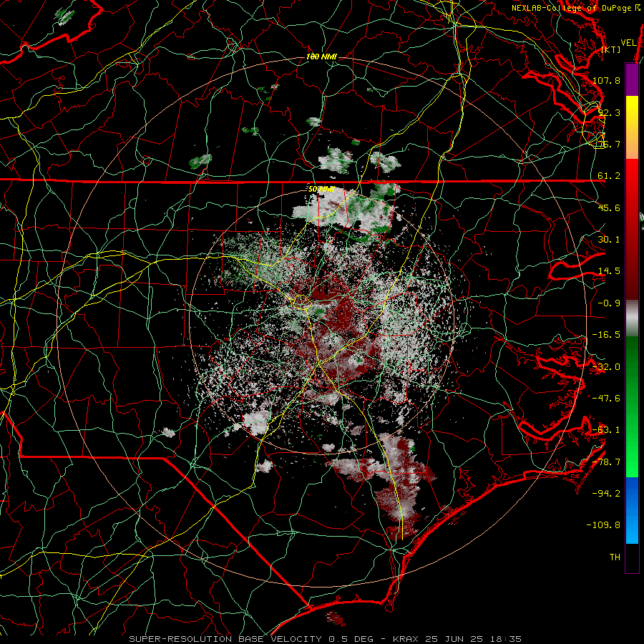Pick the blue segment near -94.2
The height and width of the screenshot is (644, 644).
[632, 494]
